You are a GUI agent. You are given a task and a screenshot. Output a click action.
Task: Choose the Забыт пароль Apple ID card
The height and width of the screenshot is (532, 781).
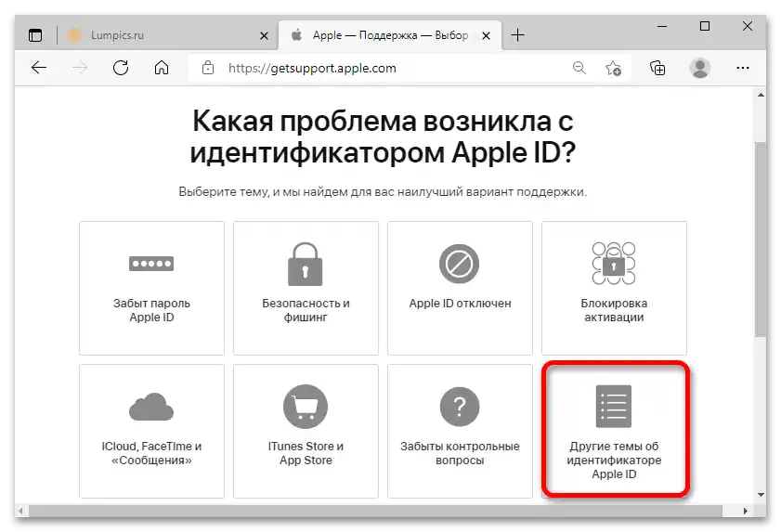click(x=151, y=288)
